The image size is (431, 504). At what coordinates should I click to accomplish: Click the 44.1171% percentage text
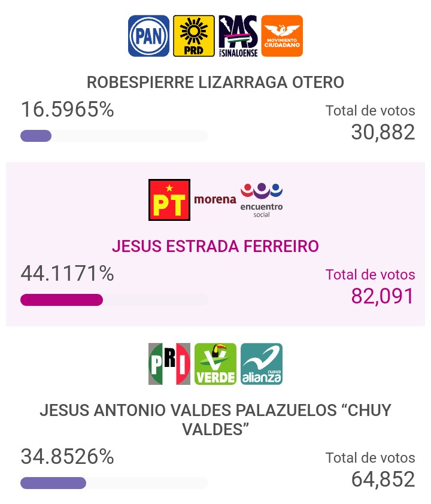[67, 274]
